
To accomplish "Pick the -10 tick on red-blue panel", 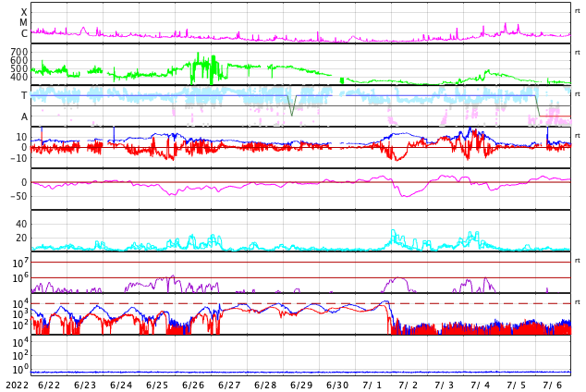I will pyautogui.click(x=19, y=158).
